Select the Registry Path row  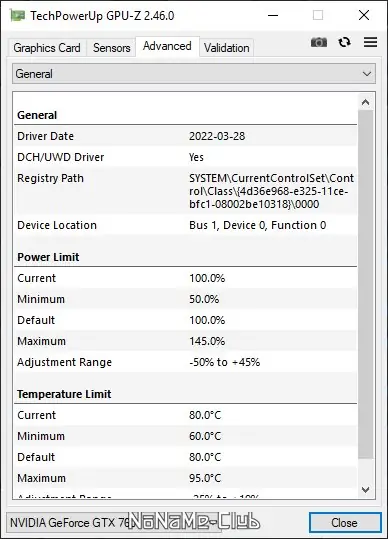[x=186, y=191]
